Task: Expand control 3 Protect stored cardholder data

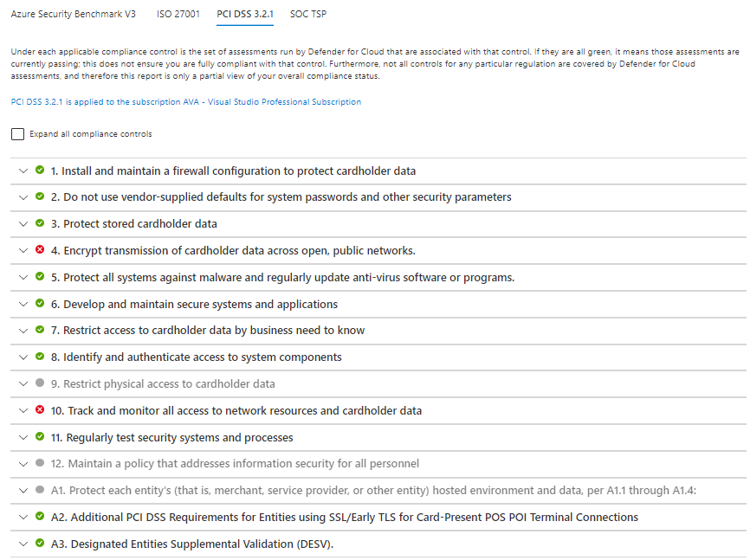Action: click(x=23, y=224)
